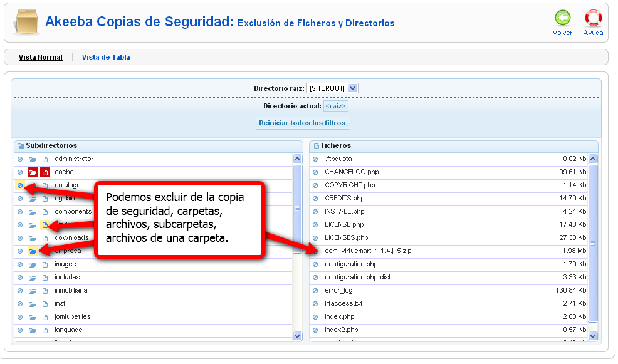
Task: Select the COPYRIGHT.php file name
Action: (x=351, y=185)
